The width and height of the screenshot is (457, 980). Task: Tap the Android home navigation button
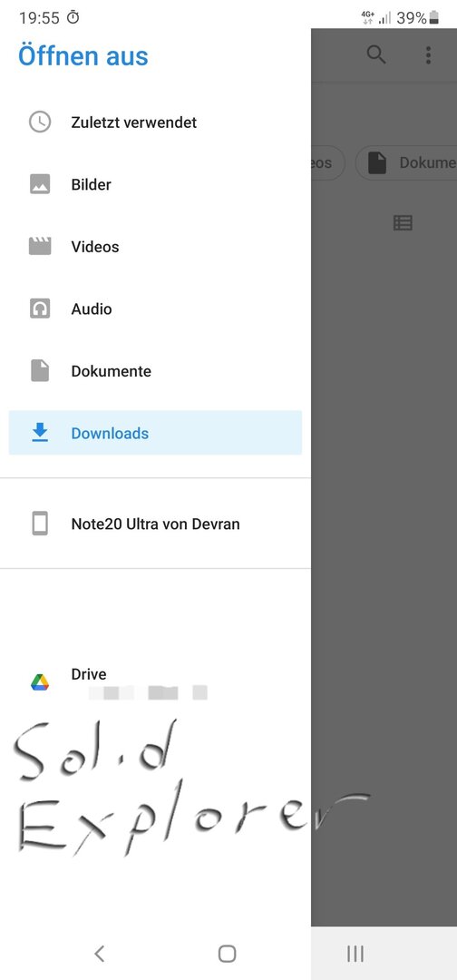(228, 953)
